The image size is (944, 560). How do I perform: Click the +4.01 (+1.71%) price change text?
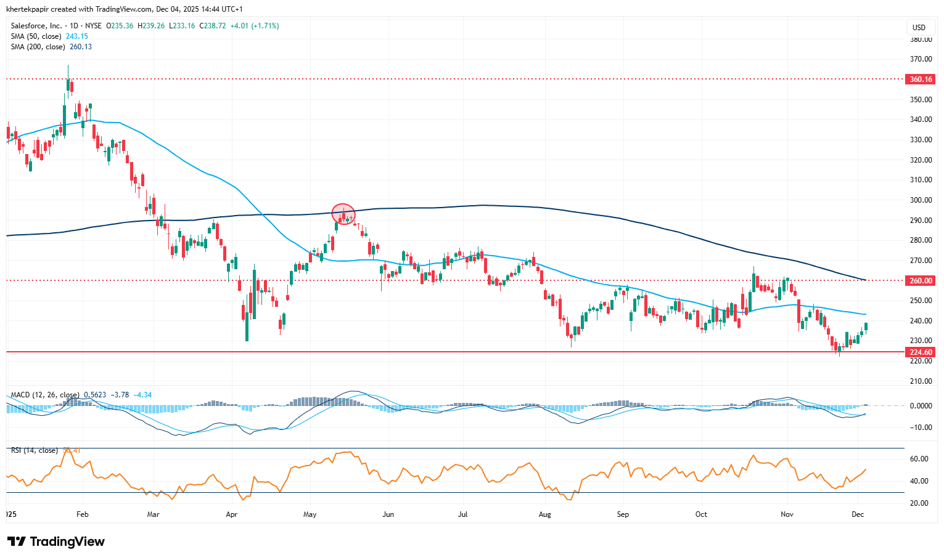click(255, 26)
